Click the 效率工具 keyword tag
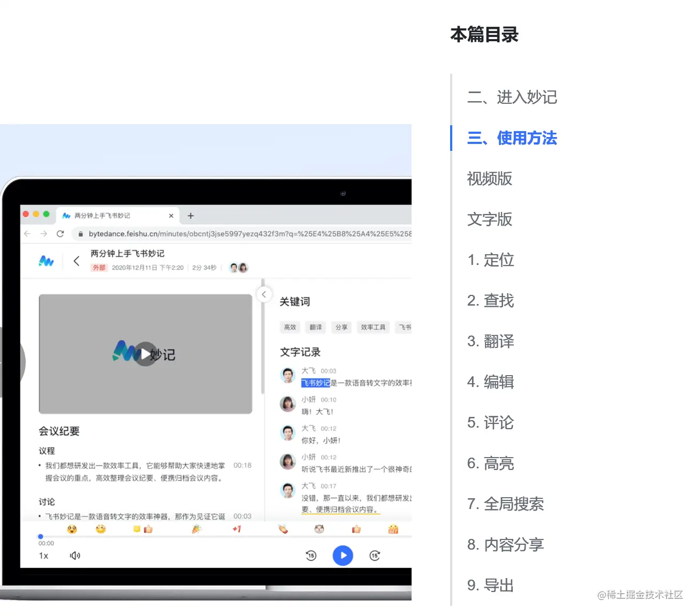 tap(373, 327)
